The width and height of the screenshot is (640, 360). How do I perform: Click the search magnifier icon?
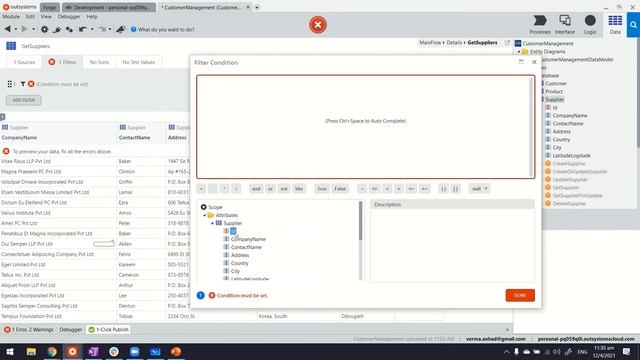633,25
